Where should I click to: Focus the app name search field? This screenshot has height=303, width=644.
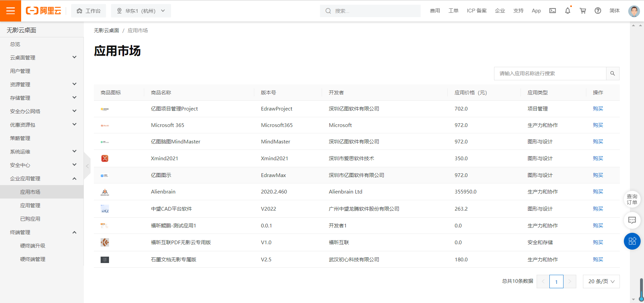(x=550, y=74)
